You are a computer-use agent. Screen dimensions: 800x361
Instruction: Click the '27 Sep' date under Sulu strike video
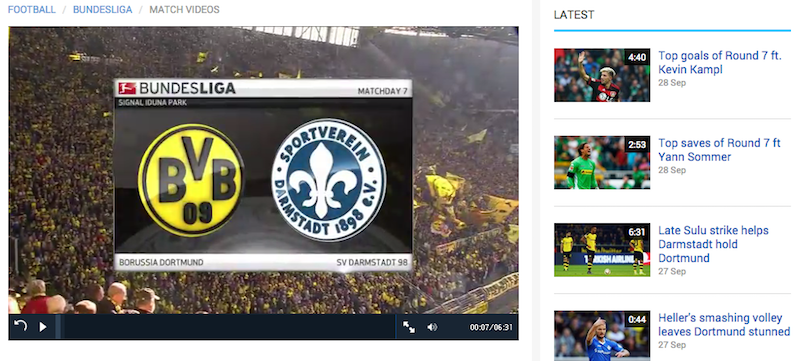[672, 272]
